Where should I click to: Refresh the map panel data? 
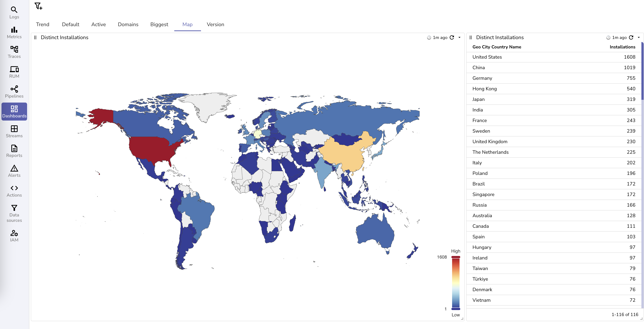coord(452,37)
